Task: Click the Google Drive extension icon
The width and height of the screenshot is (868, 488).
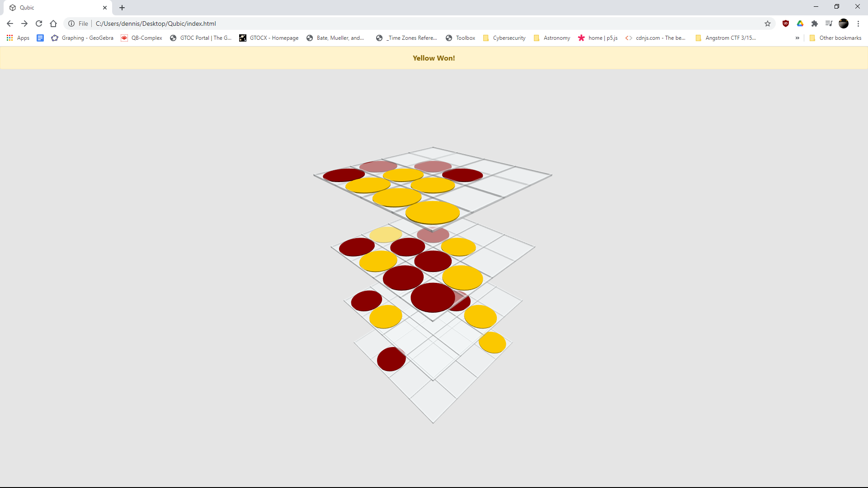Action: [800, 23]
